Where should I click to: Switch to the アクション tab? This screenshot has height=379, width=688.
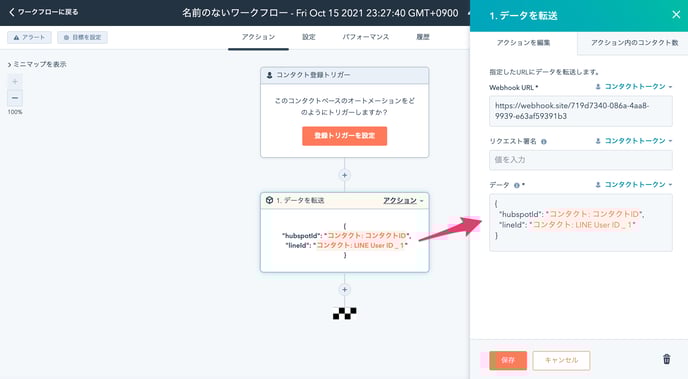[x=258, y=37]
